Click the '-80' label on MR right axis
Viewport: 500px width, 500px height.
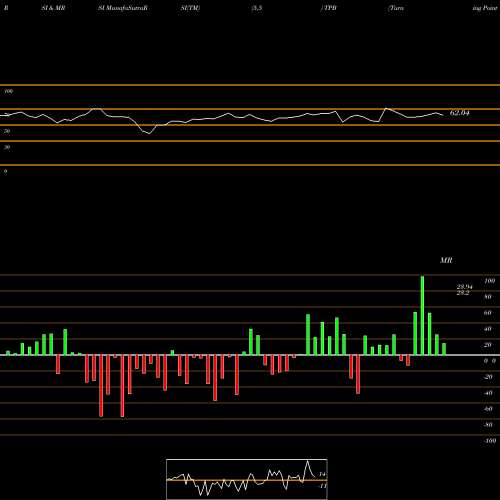(x=488, y=425)
